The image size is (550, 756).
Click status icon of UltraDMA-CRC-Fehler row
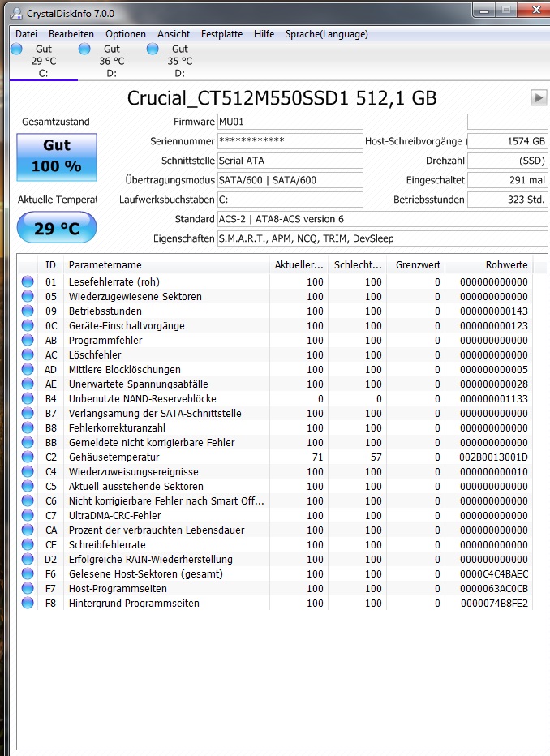point(28,515)
